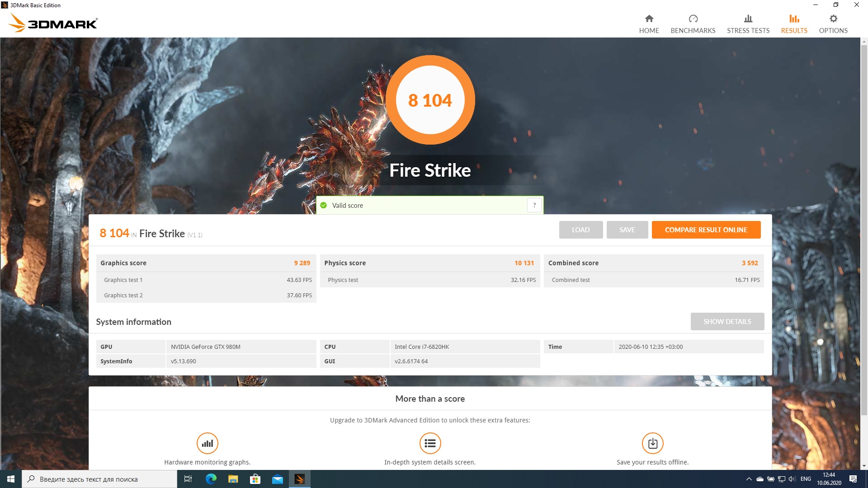Image resolution: width=868 pixels, height=488 pixels.
Task: Click OneDrive cloud tray icon
Action: click(760, 479)
